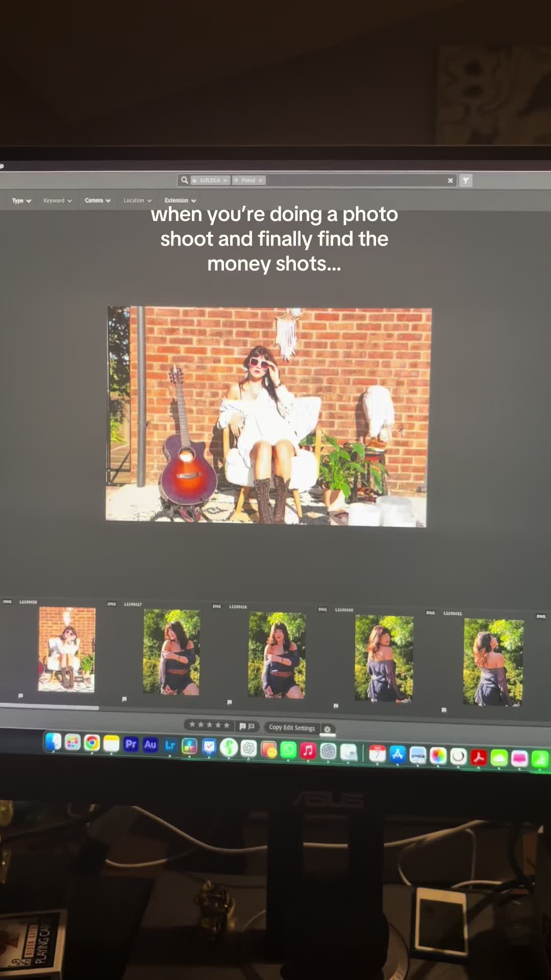This screenshot has width=551, height=980.
Task: Open the App Store from the dock
Action: 397,754
